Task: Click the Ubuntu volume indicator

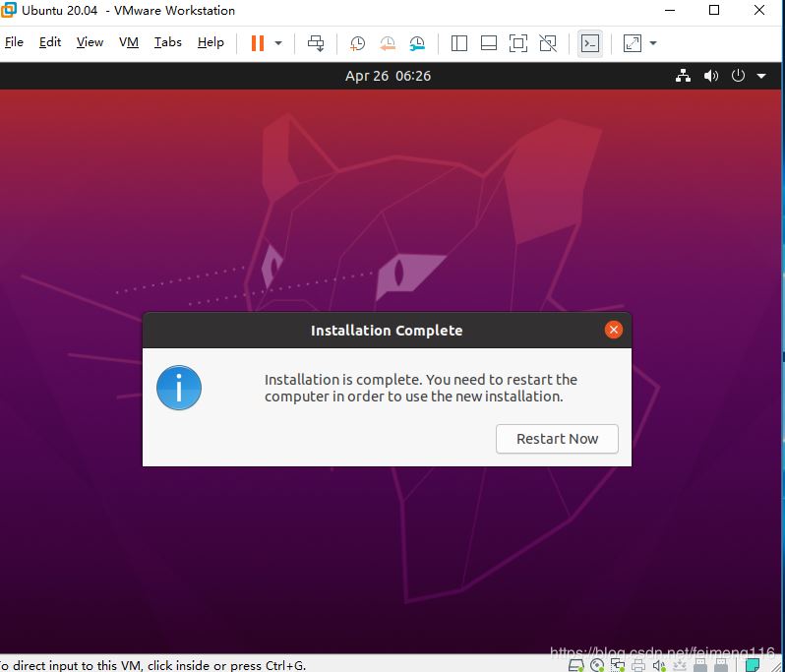Action: click(x=711, y=76)
